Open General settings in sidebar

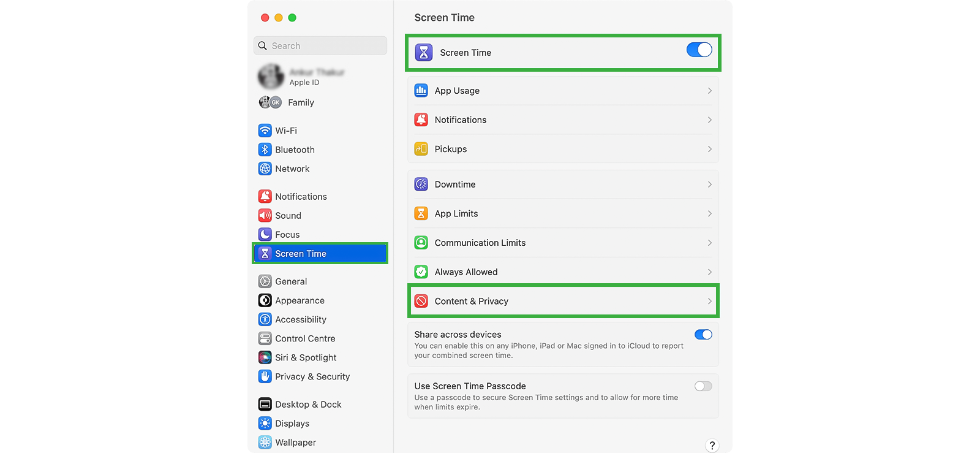coord(291,281)
